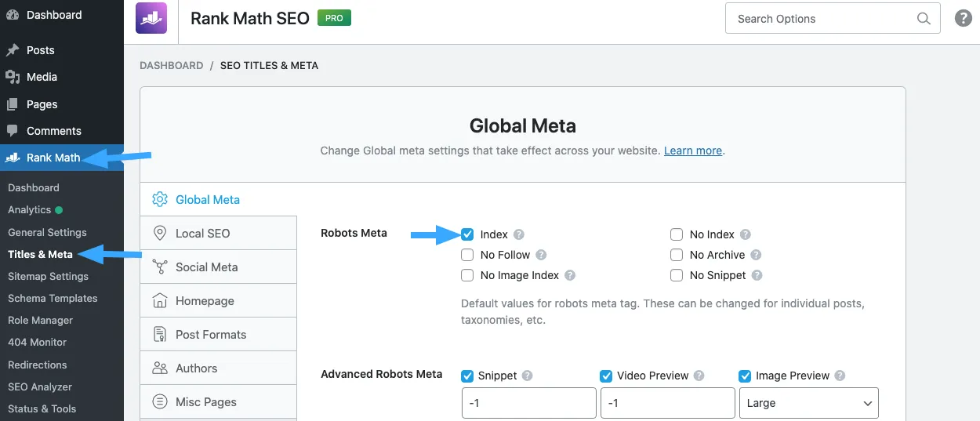Uncheck the Index robots meta checkbox
The image size is (980, 421).
click(x=467, y=234)
